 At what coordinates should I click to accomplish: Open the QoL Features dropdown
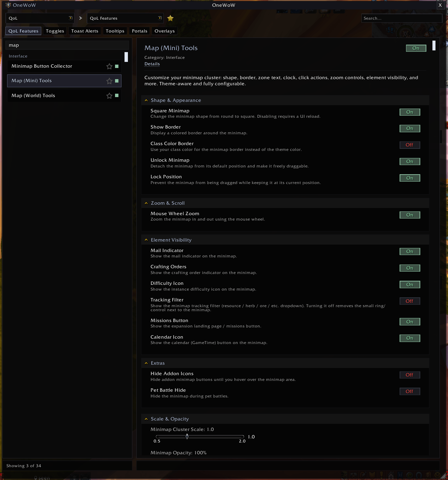[x=125, y=18]
